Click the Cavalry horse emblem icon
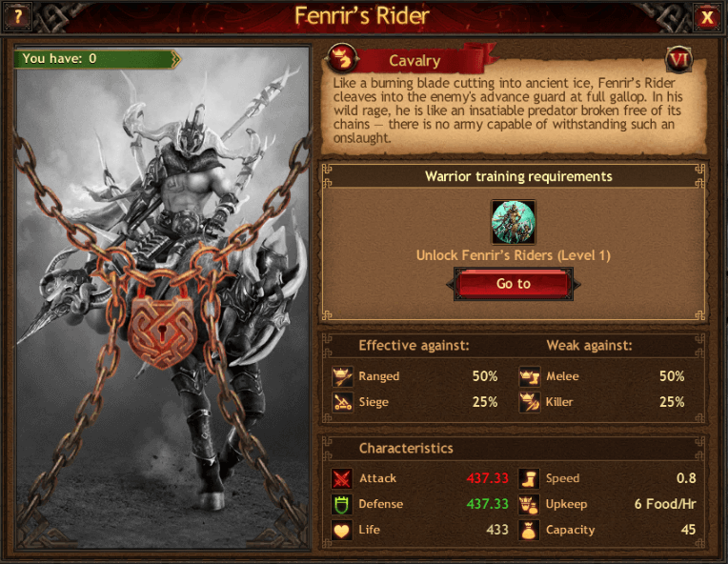This screenshot has height=564, width=728. 343,60
